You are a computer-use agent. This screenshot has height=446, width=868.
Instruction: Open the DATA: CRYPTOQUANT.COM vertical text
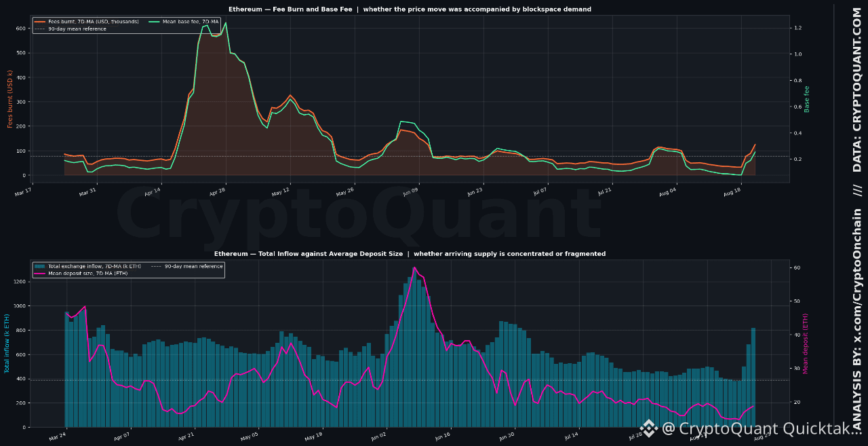(x=857, y=89)
